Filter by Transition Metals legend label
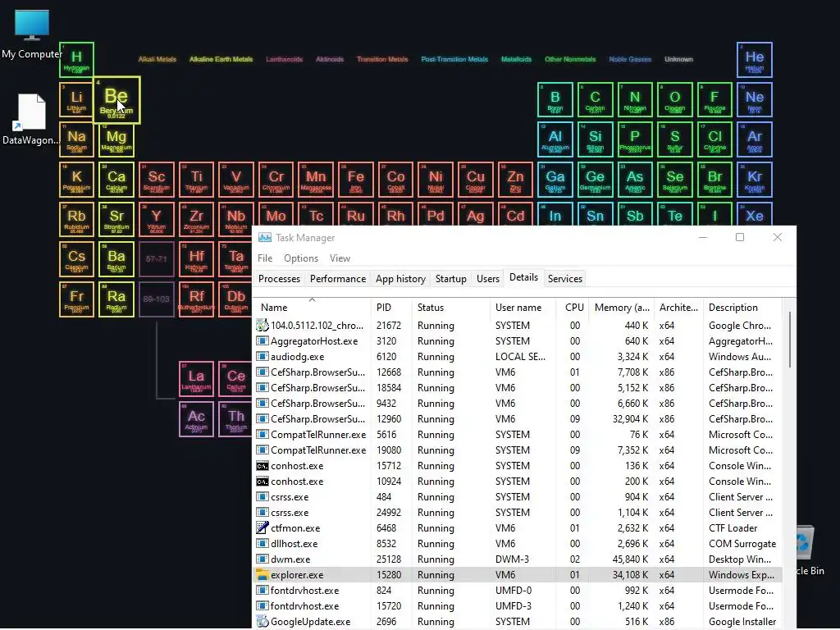Image resolution: width=840 pixels, height=630 pixels. pyautogui.click(x=382, y=59)
